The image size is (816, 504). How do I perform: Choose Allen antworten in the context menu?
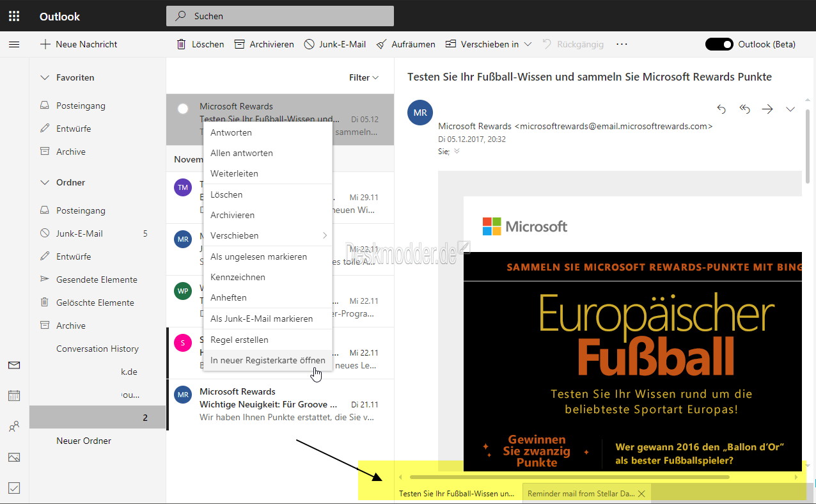click(268, 153)
